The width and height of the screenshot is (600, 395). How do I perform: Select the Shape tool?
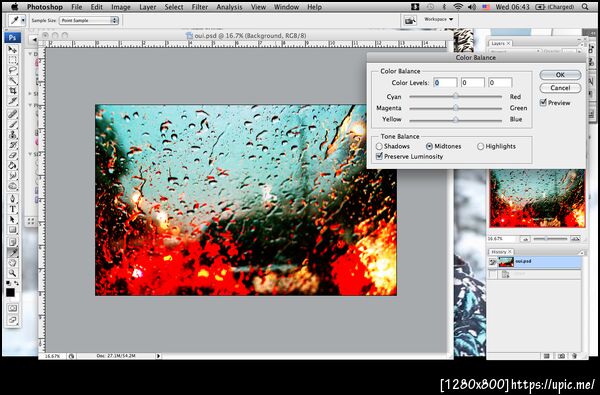(x=13, y=230)
